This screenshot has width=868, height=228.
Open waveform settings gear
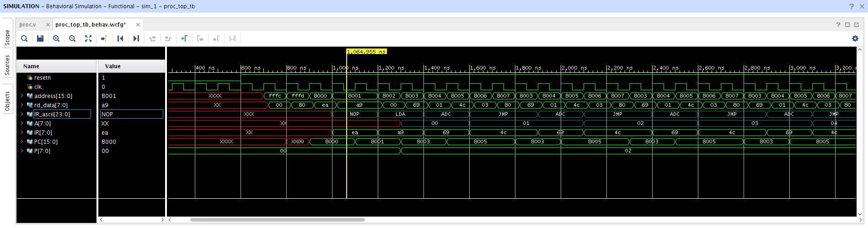click(x=855, y=39)
